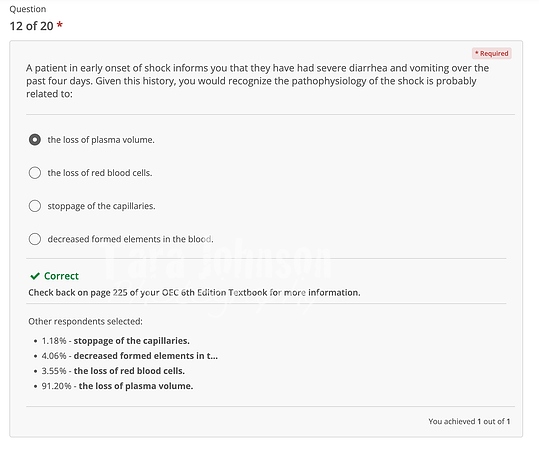
Task: Click the 91.20% loss of plasma volume result
Action: [x=117, y=386]
